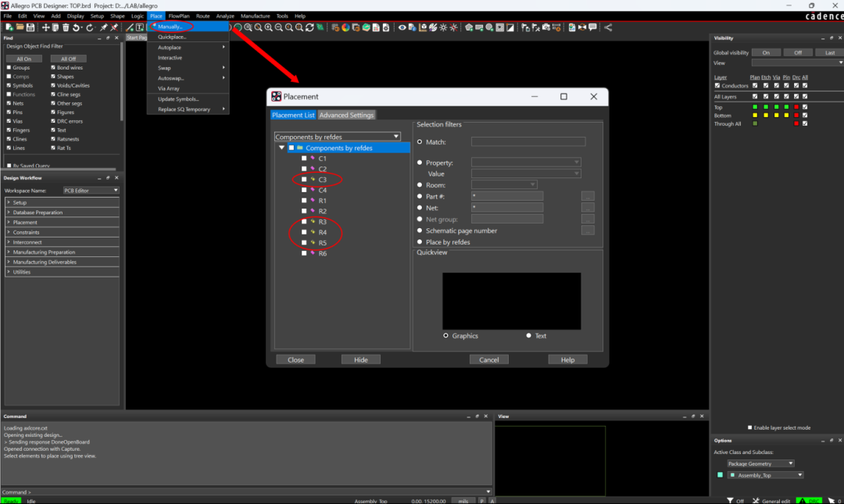Click the Share icon in toolbar
Image resolution: width=844 pixels, height=504 pixels.
click(x=608, y=27)
